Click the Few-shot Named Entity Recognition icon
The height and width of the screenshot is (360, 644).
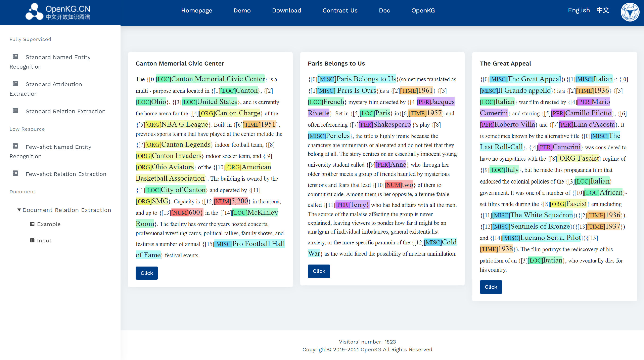(x=15, y=146)
